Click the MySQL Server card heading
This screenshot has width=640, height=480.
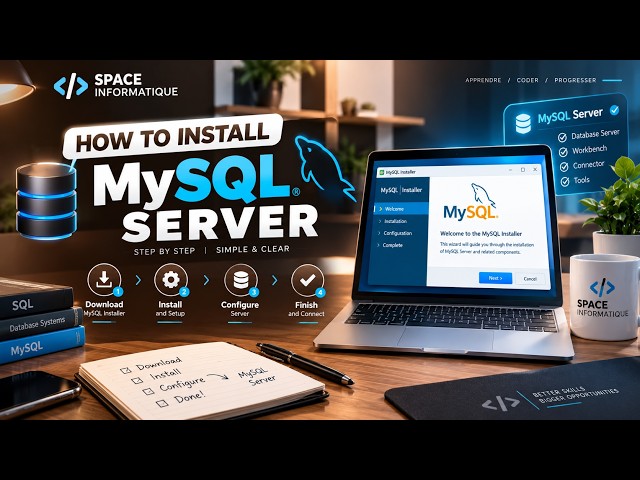coord(570,116)
